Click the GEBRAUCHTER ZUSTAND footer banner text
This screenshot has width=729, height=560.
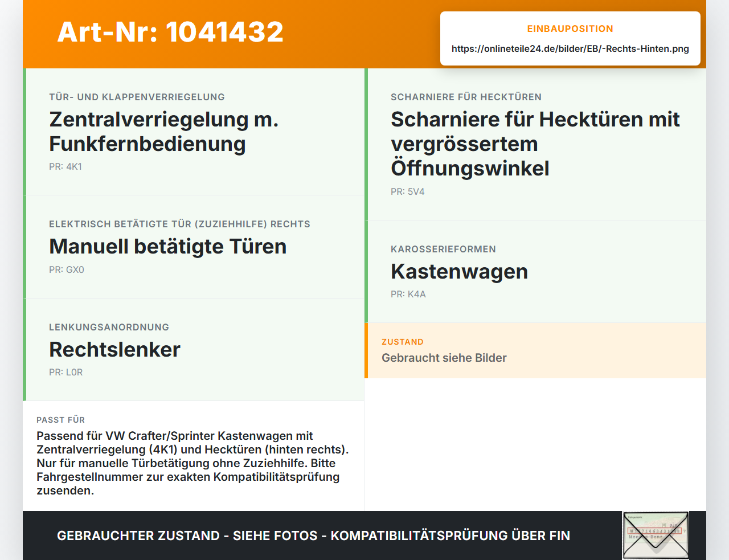(313, 536)
